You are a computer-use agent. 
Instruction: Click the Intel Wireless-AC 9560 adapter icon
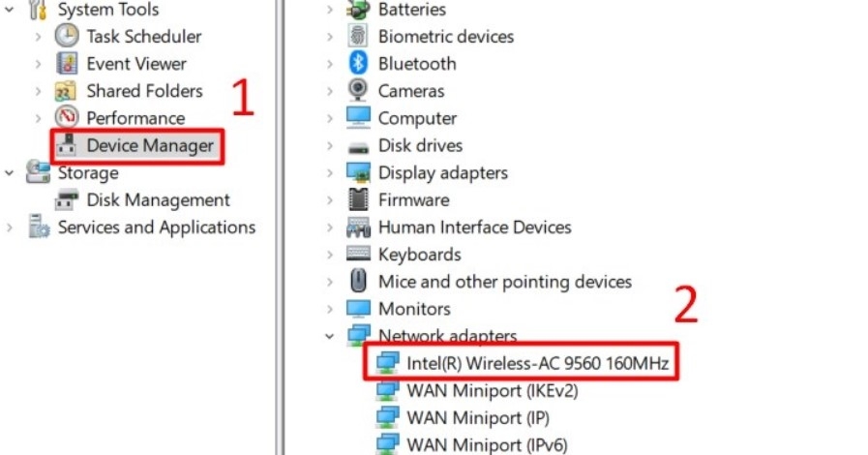pyautogui.click(x=387, y=363)
